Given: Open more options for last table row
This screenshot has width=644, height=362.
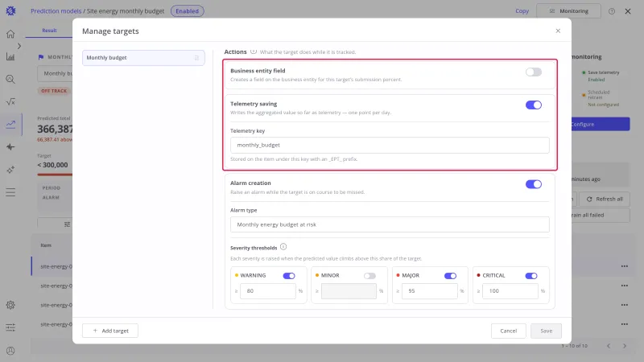Looking at the screenshot, I should 625,324.
